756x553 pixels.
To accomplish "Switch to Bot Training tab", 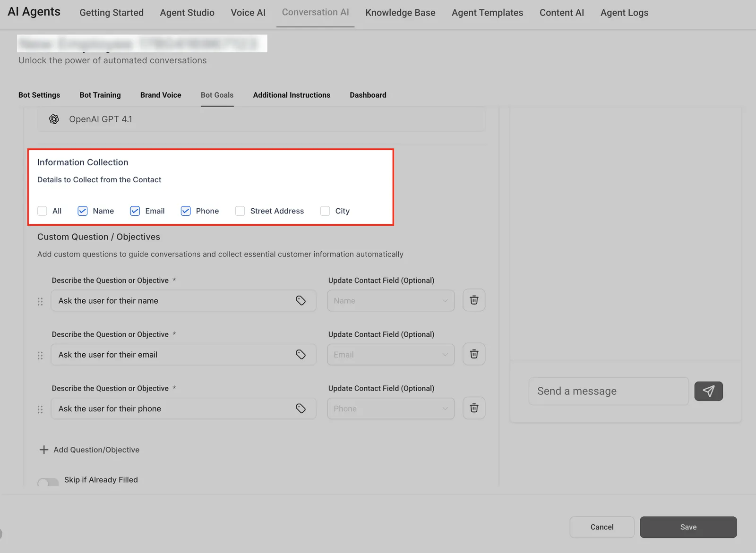I will coord(100,95).
